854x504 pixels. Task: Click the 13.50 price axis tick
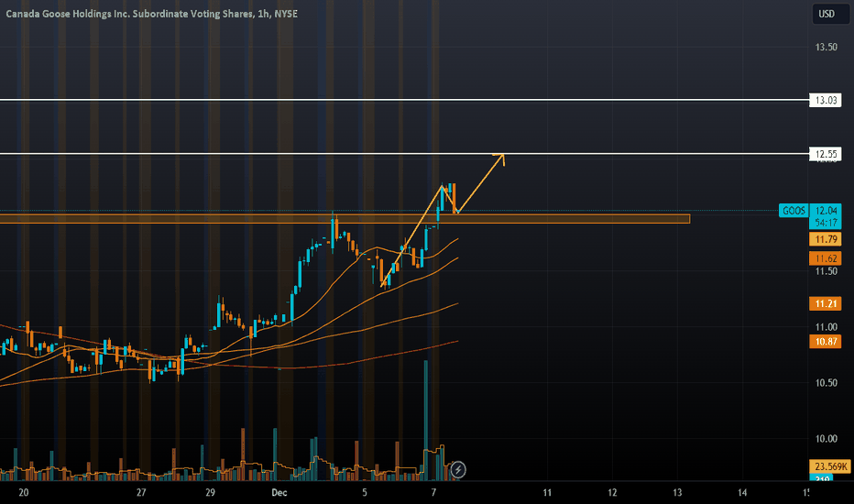tap(826, 48)
